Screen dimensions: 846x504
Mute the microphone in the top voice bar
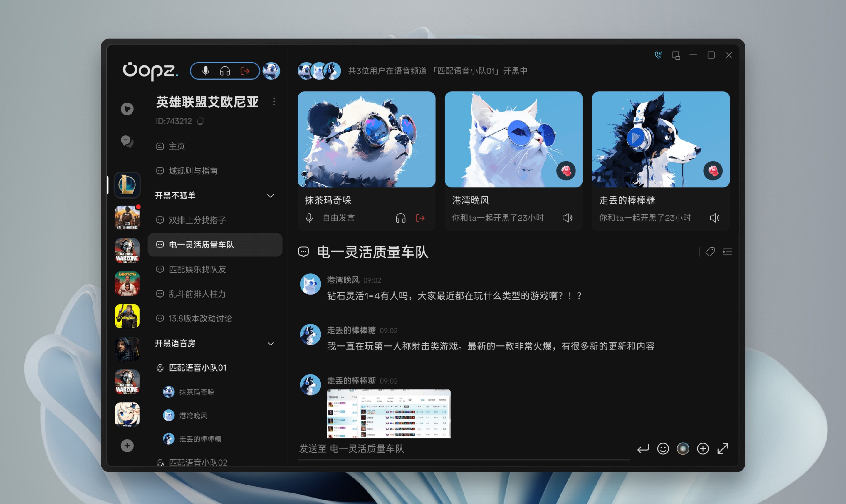coord(205,71)
